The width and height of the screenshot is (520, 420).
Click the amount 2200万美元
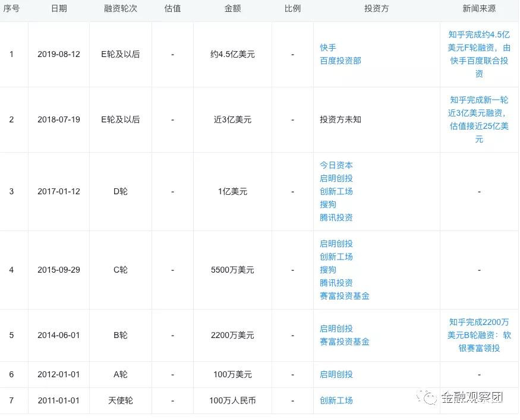pyautogui.click(x=232, y=335)
